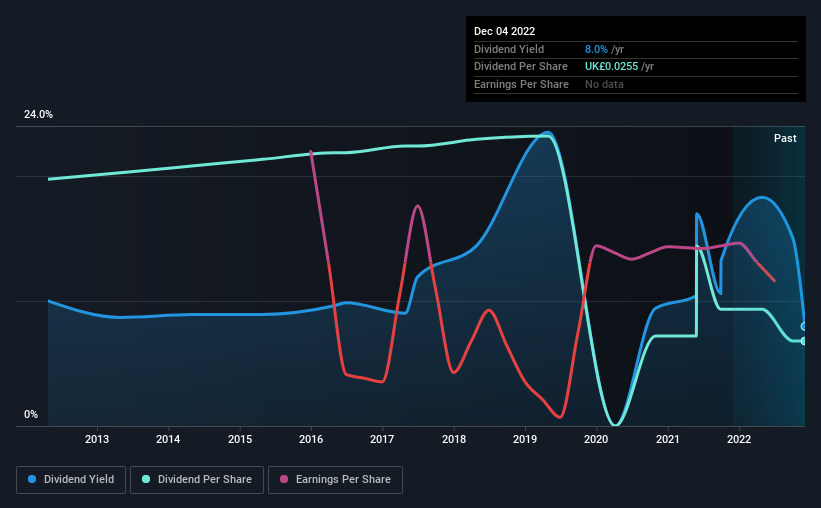Click the tooltip's Earnings Per Share row label
Viewport: 821px width, 508px height.
(x=521, y=84)
